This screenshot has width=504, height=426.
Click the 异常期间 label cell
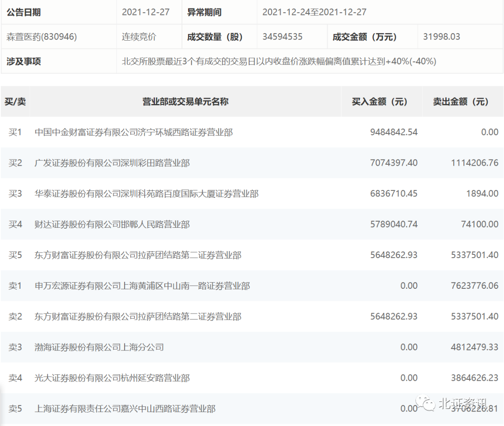tap(204, 12)
